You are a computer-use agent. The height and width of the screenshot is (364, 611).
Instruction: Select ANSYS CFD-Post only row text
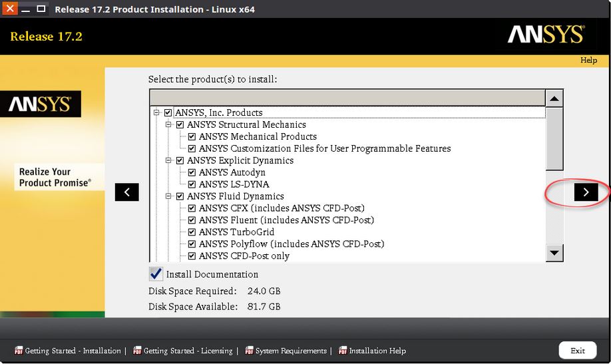[244, 256]
